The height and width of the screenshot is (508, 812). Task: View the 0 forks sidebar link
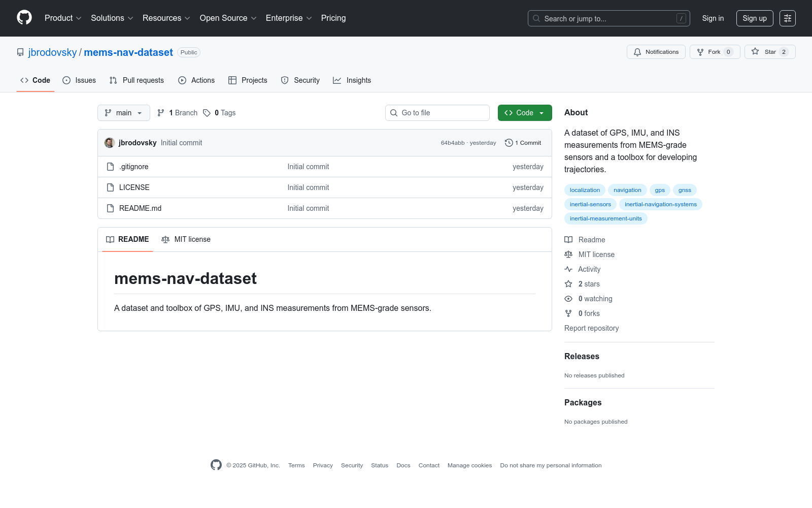(x=583, y=313)
